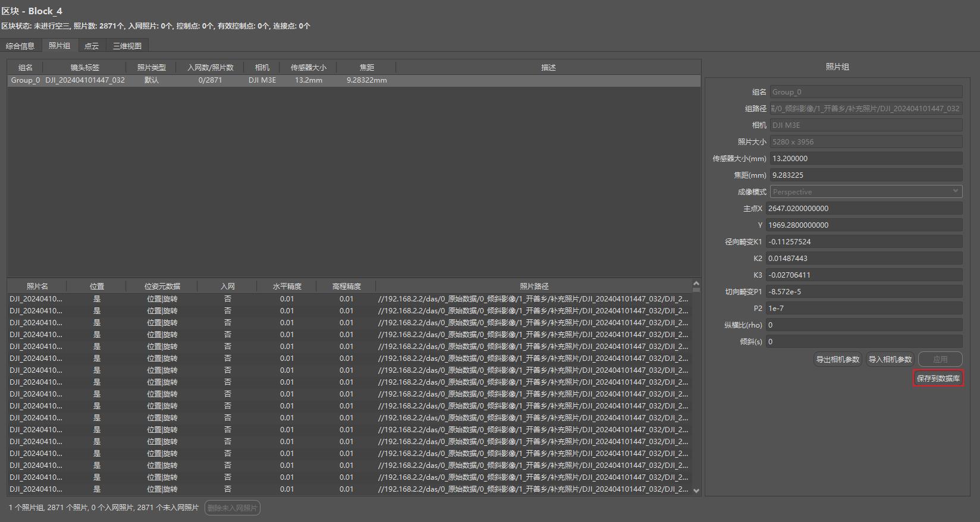Click the 导入相机参数 button
Image resolution: width=980 pixels, height=522 pixels.
tap(890, 359)
